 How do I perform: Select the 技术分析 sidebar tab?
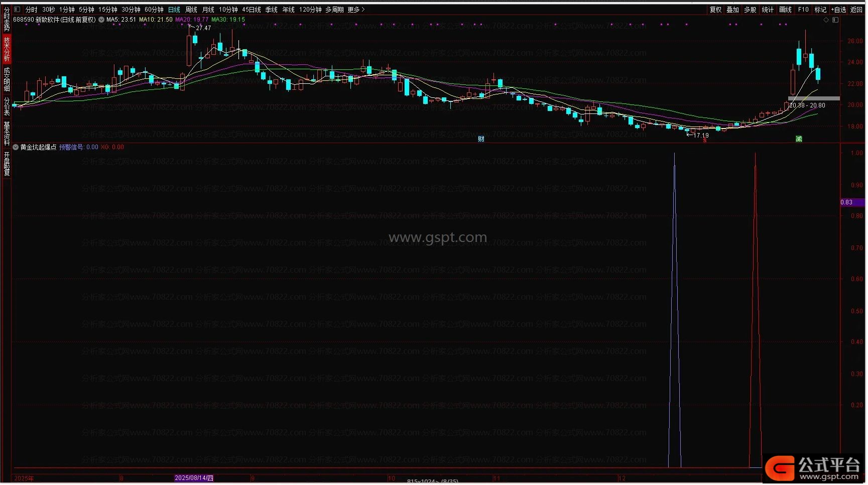(x=7, y=49)
